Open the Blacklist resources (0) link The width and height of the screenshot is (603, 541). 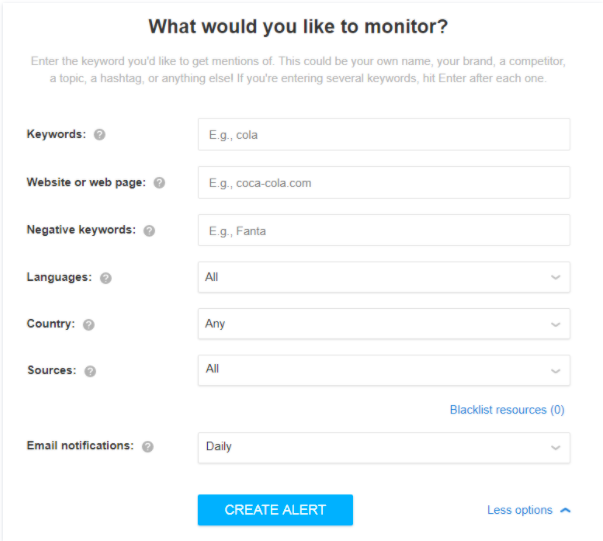pyautogui.click(x=507, y=410)
